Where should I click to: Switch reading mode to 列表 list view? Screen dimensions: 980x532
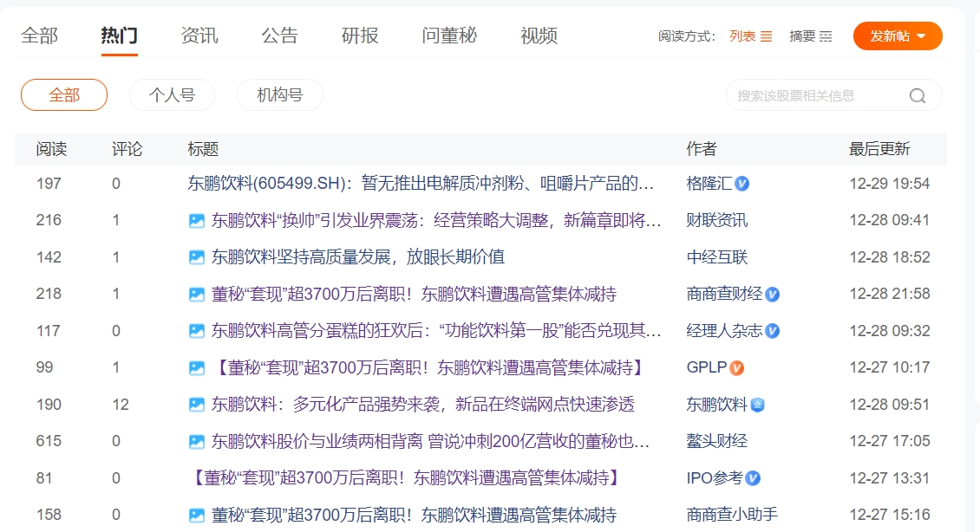click(x=751, y=36)
